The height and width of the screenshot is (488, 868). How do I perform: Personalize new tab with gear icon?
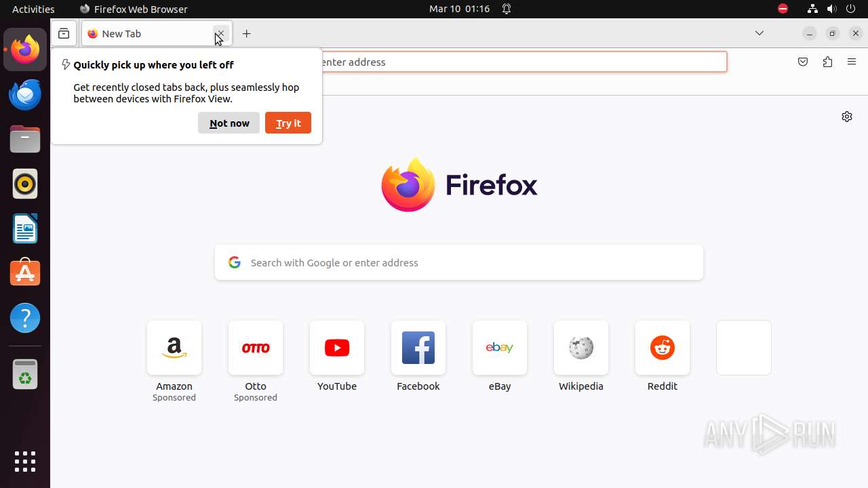point(847,117)
